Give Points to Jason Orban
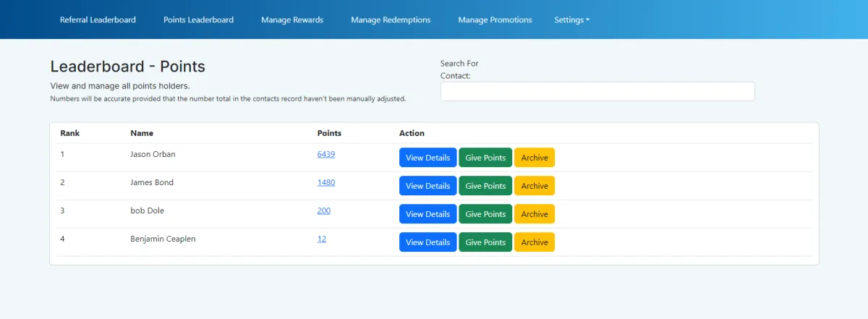Screen dimensions: 868x319 [485, 158]
